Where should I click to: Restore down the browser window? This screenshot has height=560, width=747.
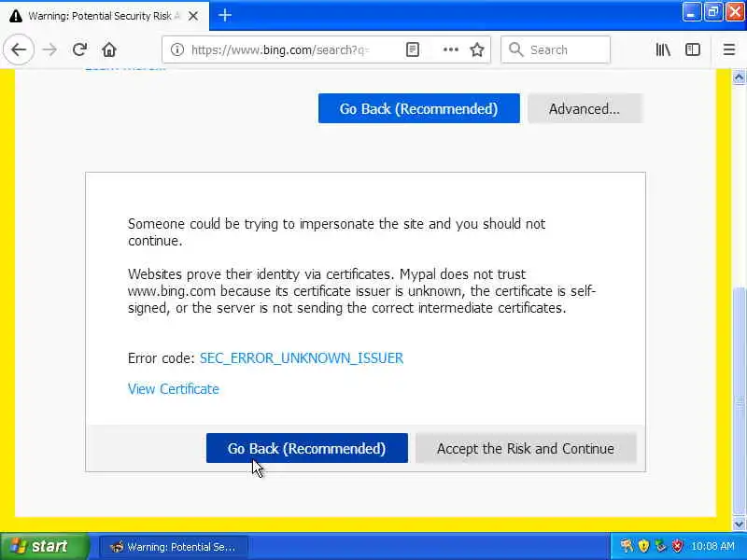click(x=713, y=12)
